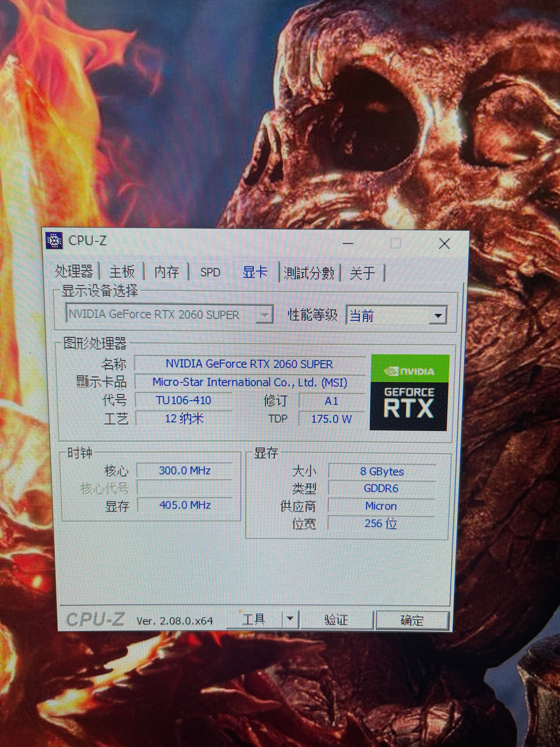Click the empty 核心代号 field
The image size is (560, 747).
click(185, 488)
